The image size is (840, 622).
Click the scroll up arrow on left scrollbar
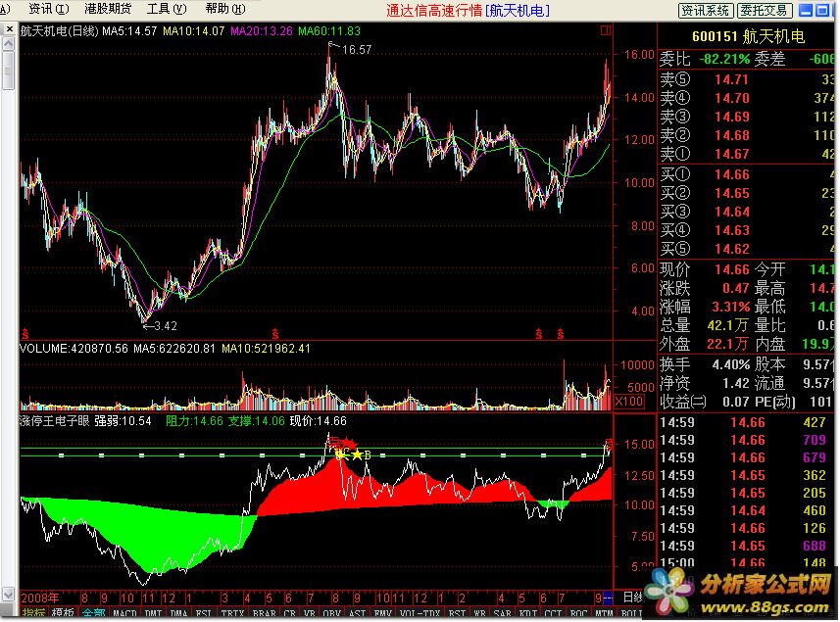(x=8, y=44)
